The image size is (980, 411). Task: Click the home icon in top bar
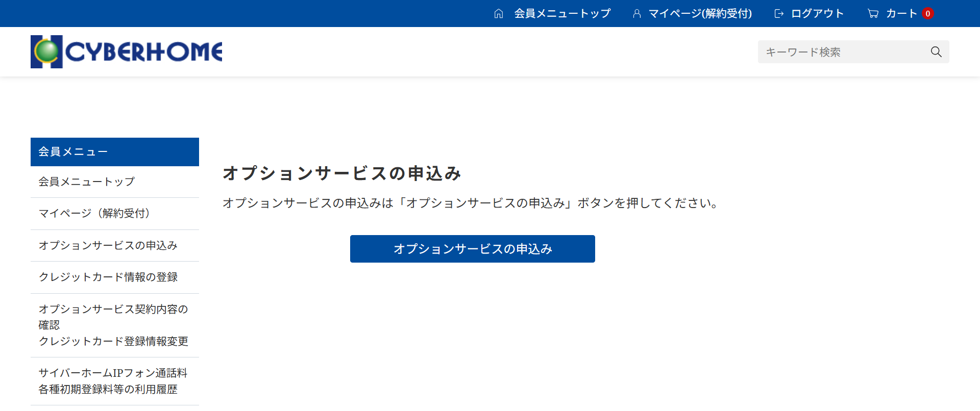click(x=499, y=14)
